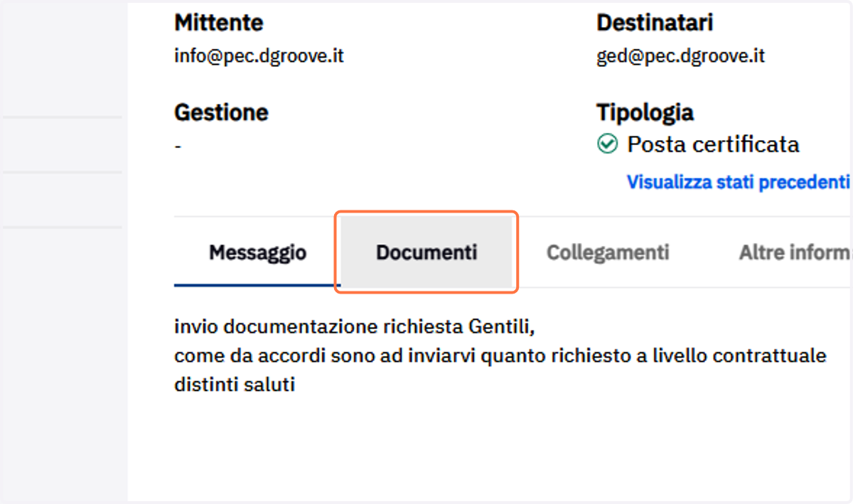853x504 pixels.
Task: Click the 'distinti saluti' line
Action: tap(234, 385)
